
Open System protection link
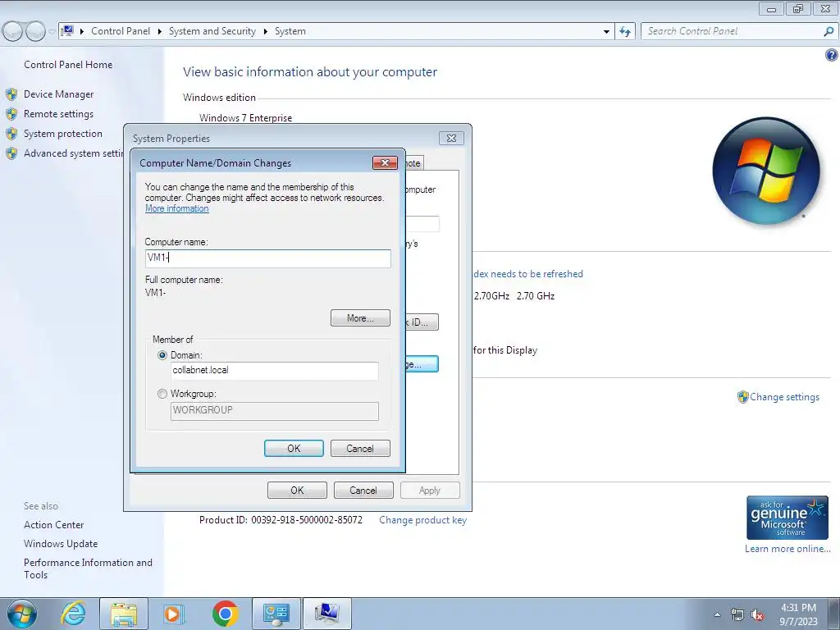tap(62, 134)
